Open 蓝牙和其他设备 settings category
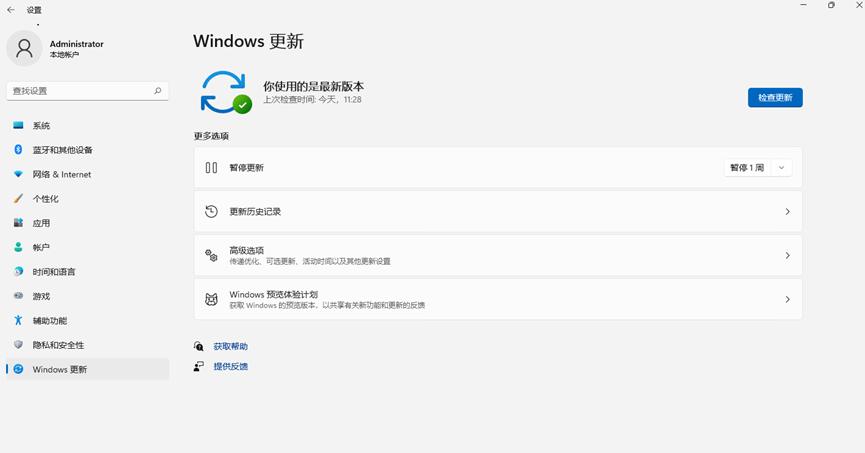 point(88,150)
